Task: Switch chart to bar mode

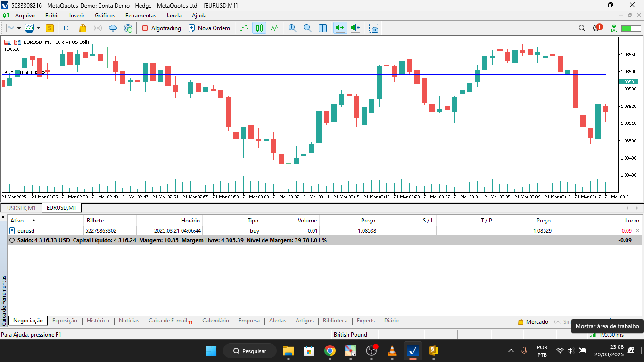Action: coord(244,28)
